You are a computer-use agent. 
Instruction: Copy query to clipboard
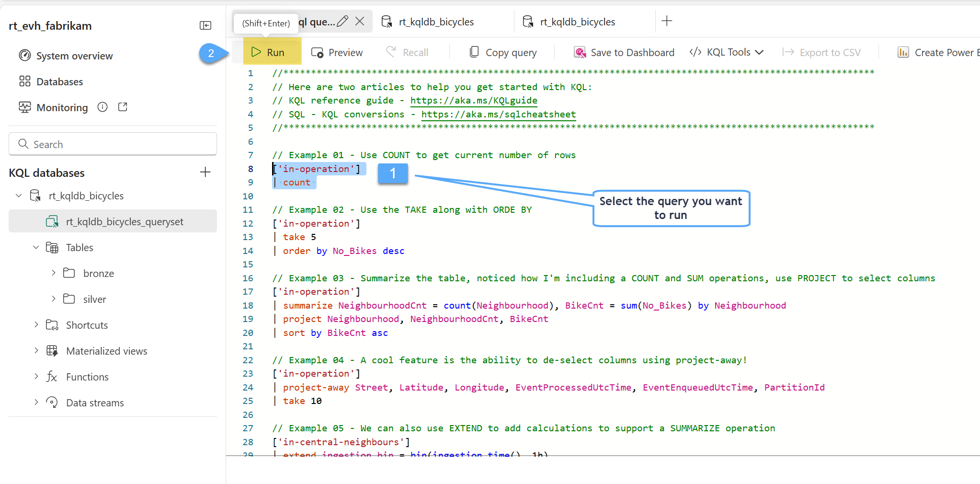pyautogui.click(x=503, y=52)
